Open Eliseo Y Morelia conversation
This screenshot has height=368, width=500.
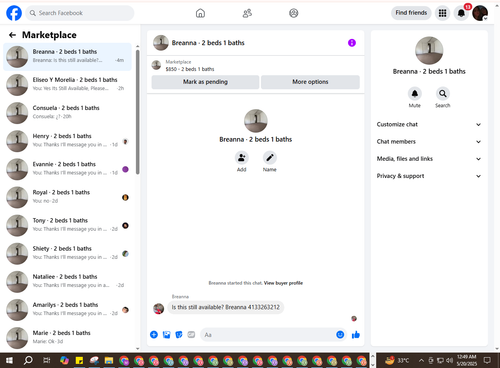tap(67, 85)
